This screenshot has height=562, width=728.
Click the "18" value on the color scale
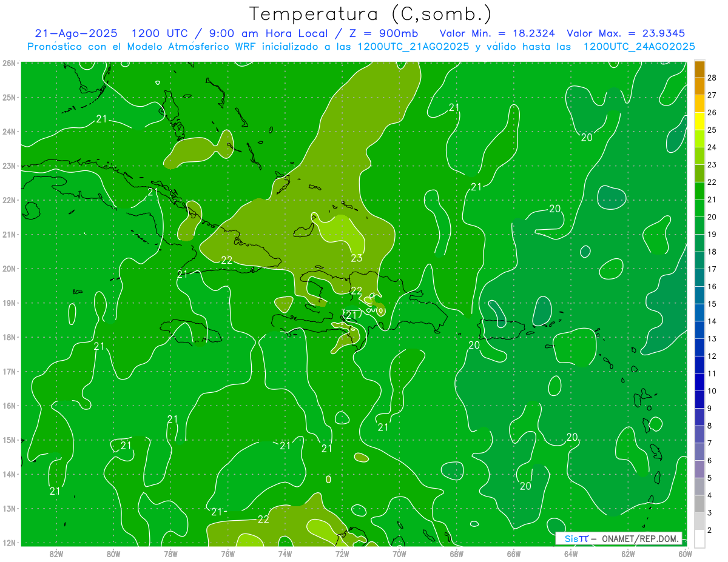pyautogui.click(x=712, y=252)
